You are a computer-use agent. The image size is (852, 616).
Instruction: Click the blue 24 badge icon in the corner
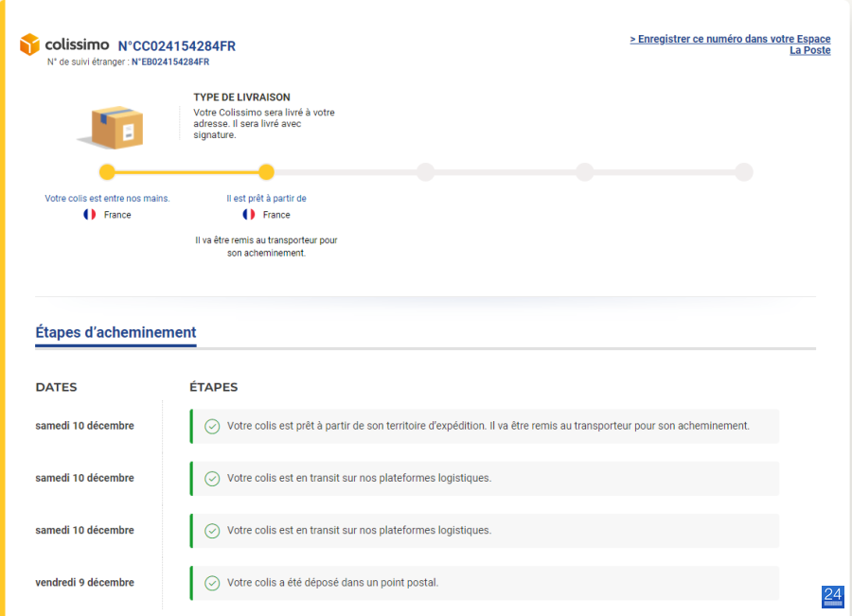point(833,597)
